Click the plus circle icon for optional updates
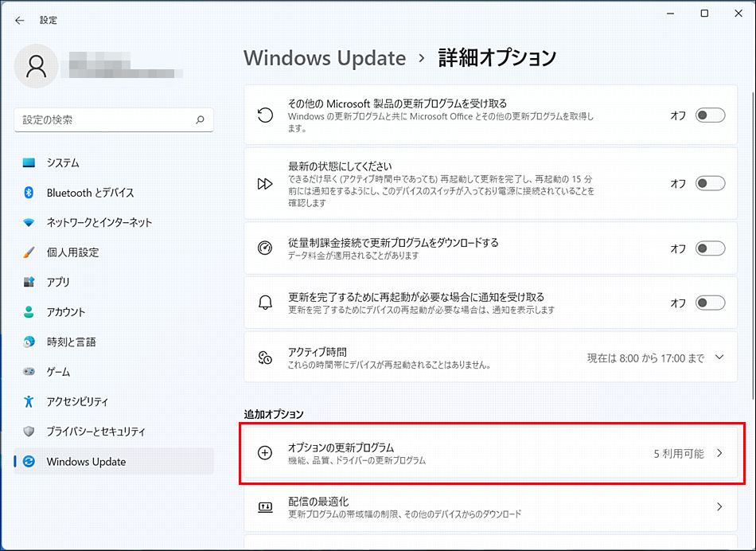Screen dimensions: 756x551 (265, 452)
